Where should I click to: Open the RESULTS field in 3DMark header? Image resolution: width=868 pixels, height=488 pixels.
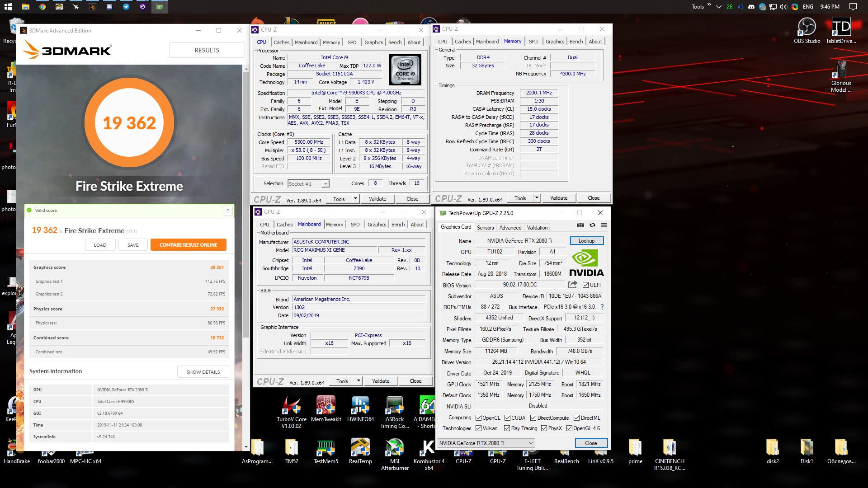[207, 50]
